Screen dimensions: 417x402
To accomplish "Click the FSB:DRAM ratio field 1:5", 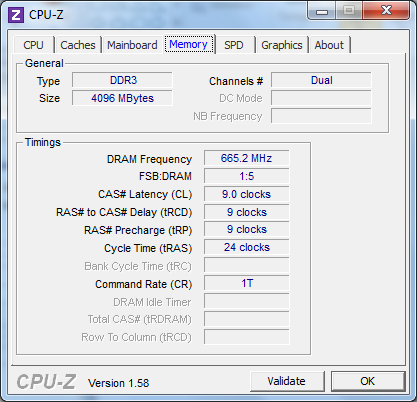I will tap(247, 176).
